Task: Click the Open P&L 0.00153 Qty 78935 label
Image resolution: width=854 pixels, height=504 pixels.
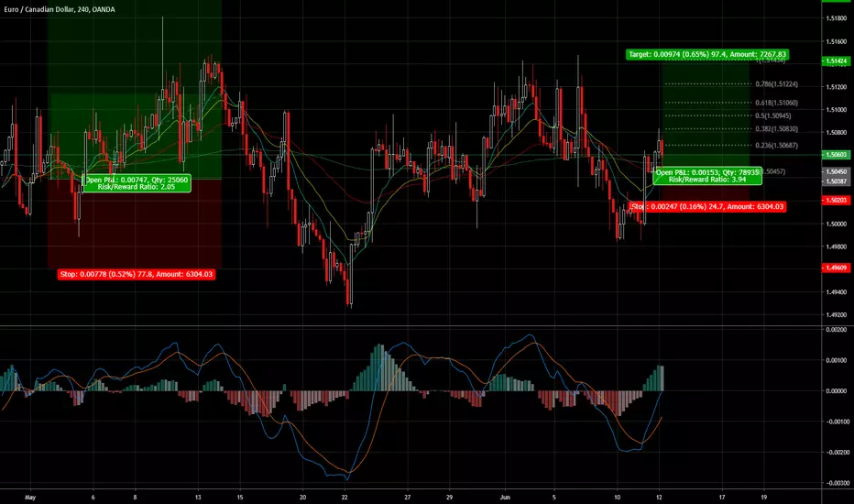Action: pyautogui.click(x=707, y=175)
